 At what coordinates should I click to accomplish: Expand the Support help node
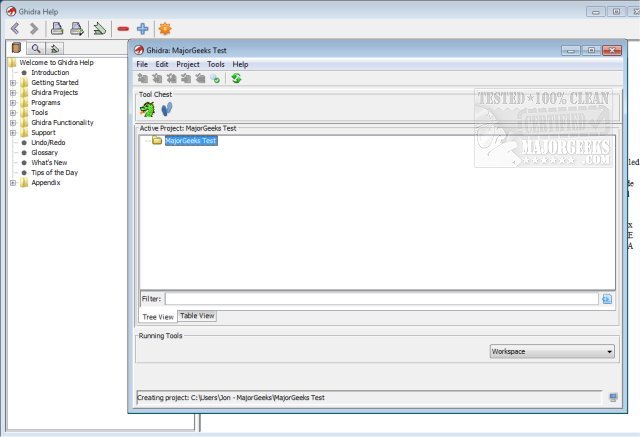click(13, 133)
